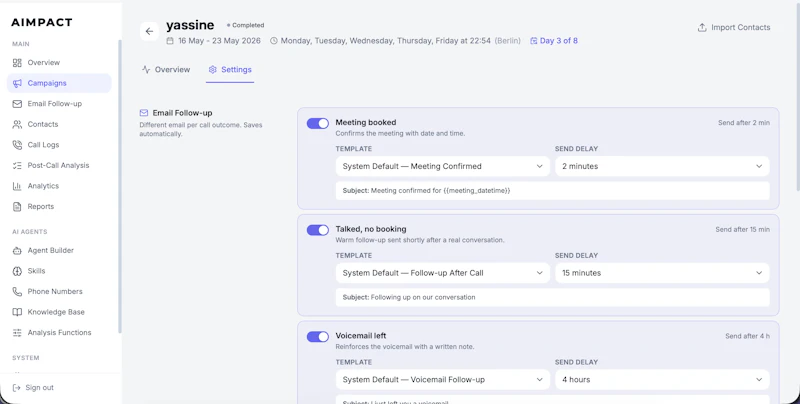Click the "Voicemail left" card heading
800x404 pixels.
(x=361, y=336)
